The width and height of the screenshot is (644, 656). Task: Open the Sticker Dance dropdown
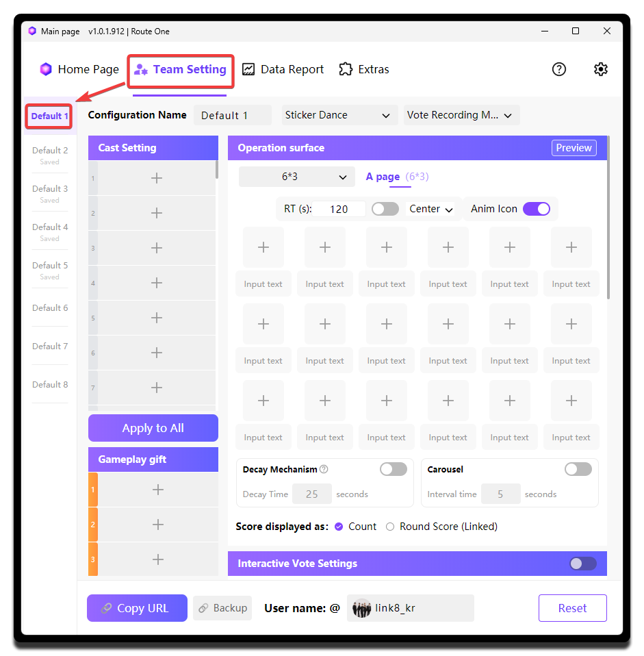pos(338,115)
